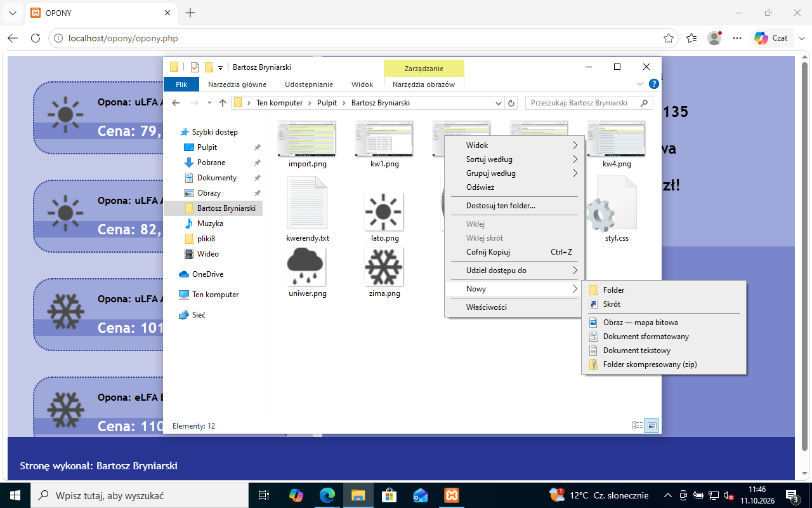
Task: Open XAMPP icon on the taskbar
Action: click(x=451, y=495)
